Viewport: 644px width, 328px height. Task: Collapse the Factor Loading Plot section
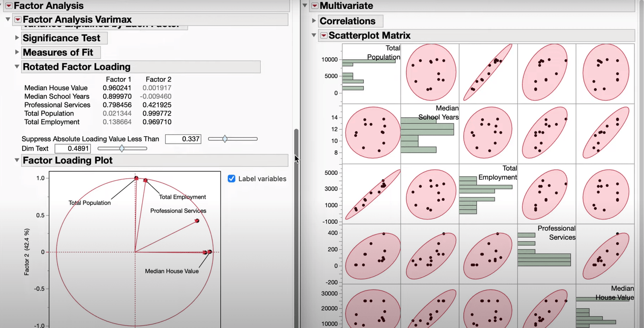[17, 160]
